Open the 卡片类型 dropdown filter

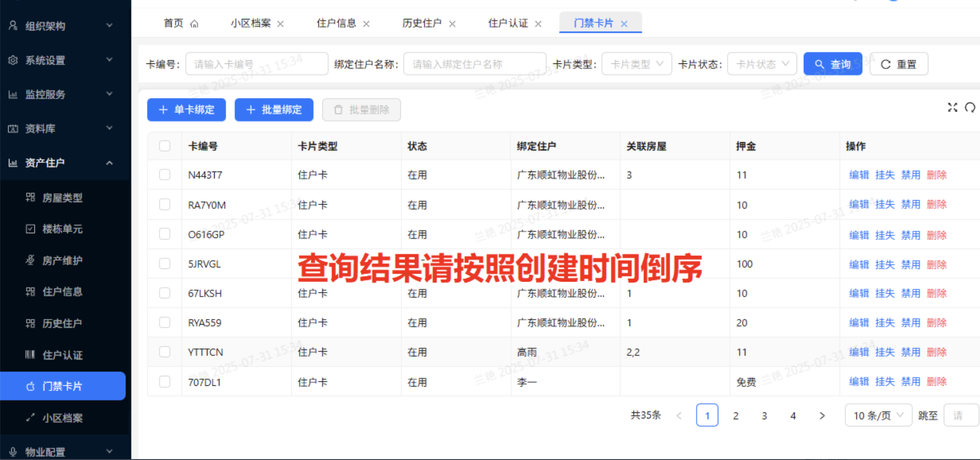636,64
